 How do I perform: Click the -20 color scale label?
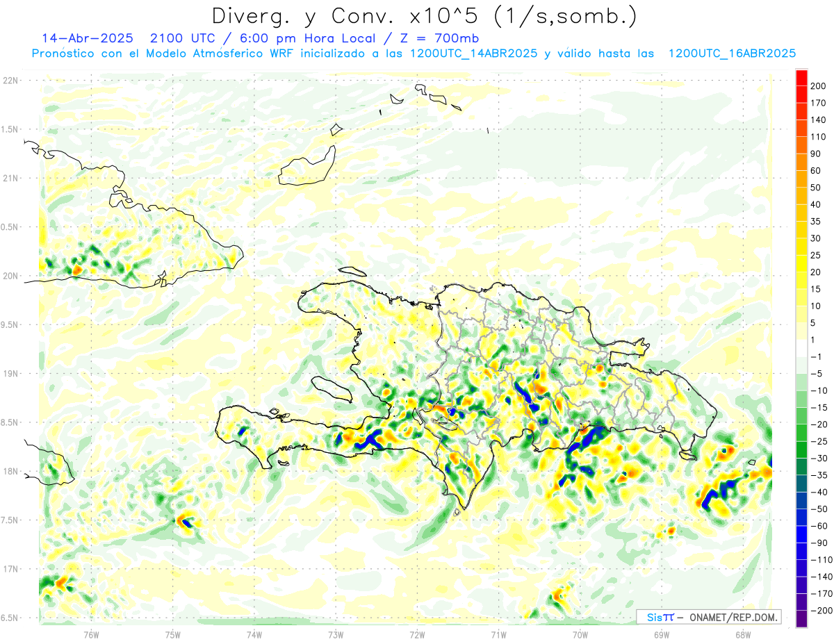(819, 424)
